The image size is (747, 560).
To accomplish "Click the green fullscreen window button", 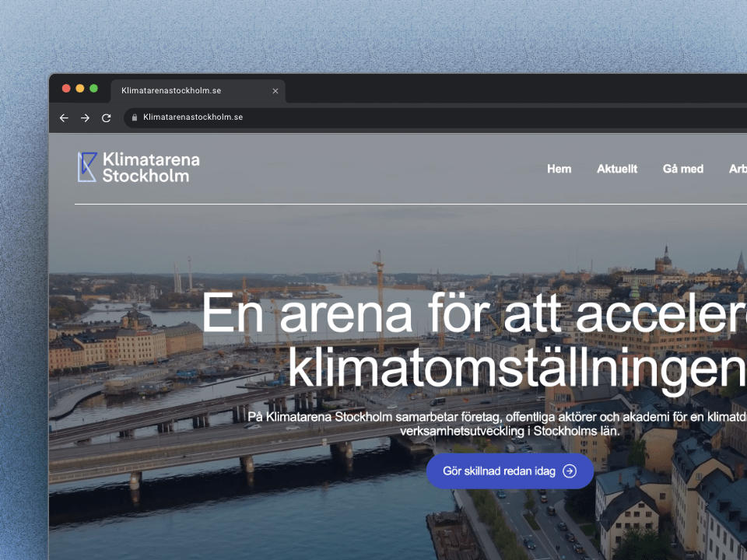I will pyautogui.click(x=94, y=89).
